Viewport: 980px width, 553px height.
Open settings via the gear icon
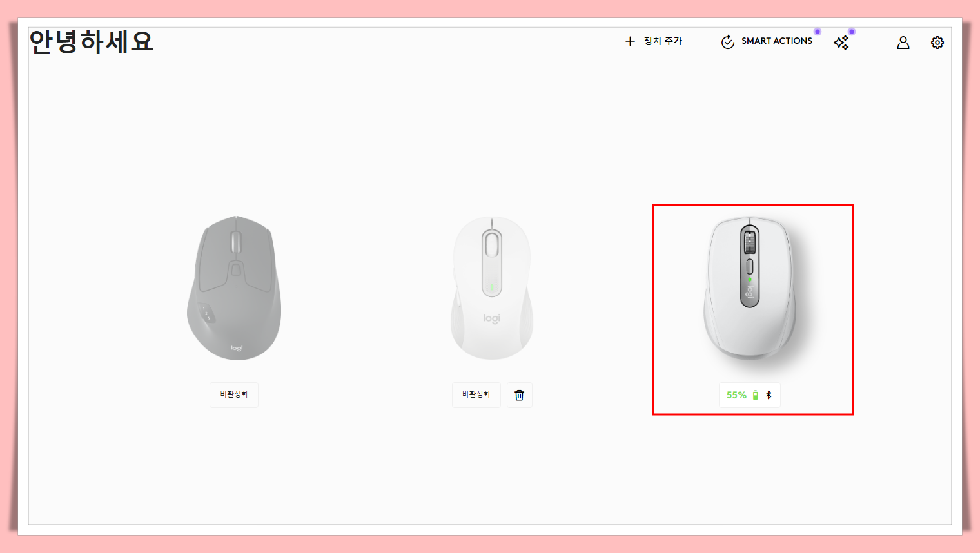coord(937,43)
